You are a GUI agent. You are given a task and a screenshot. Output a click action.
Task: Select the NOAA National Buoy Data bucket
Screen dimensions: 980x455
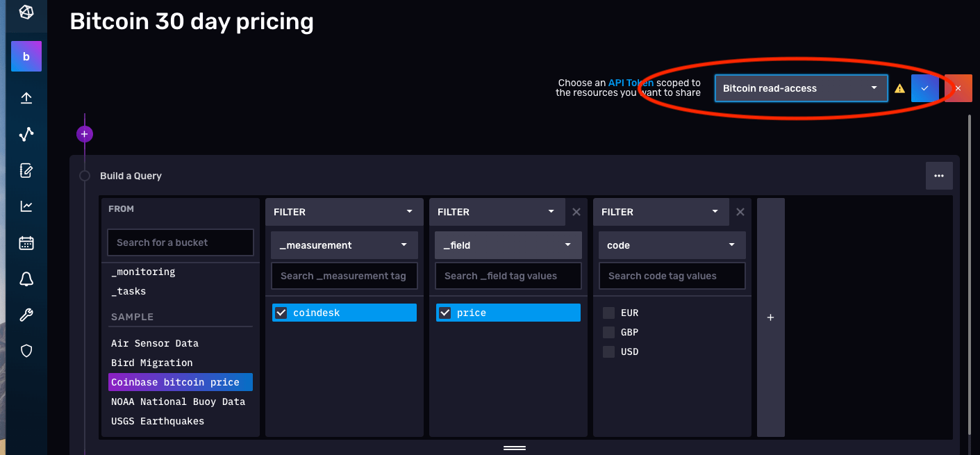[x=178, y=401]
